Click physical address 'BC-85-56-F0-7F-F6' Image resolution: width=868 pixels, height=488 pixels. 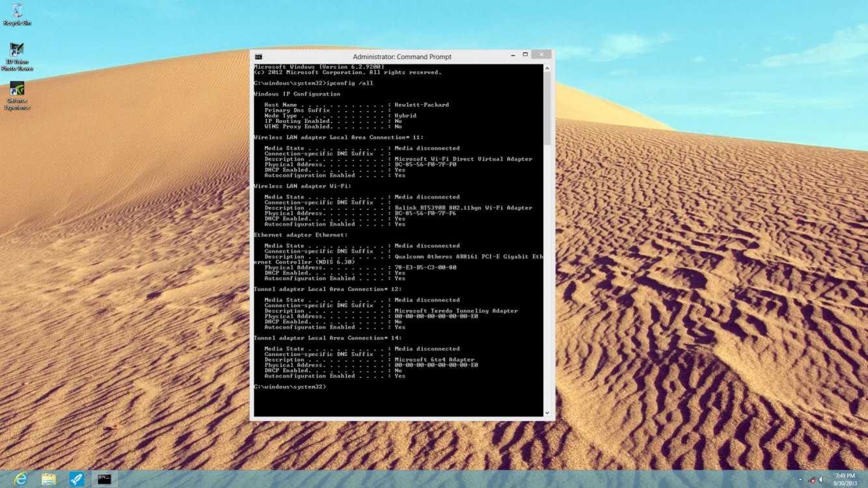pyautogui.click(x=426, y=213)
